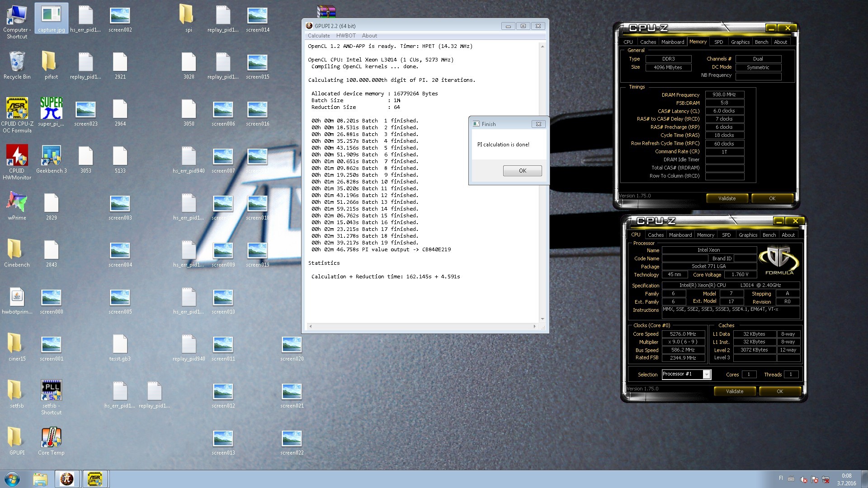Open the screen014 image file
868x488 pixels.
pyautogui.click(x=257, y=19)
